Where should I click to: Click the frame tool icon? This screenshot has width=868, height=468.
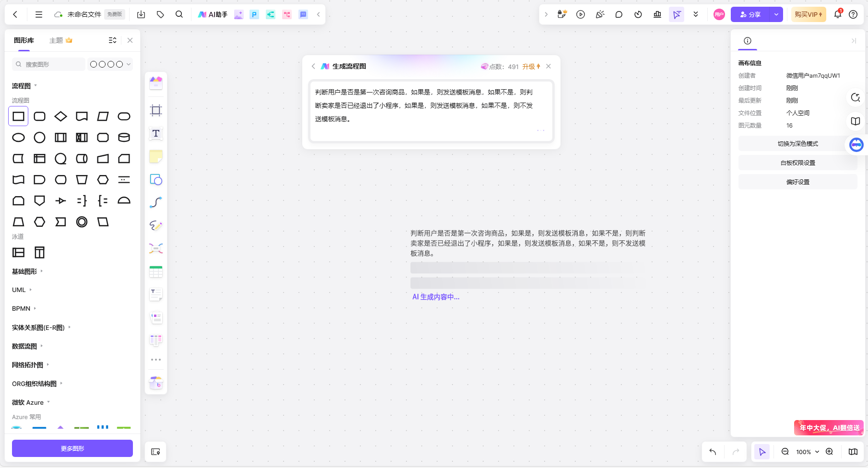[156, 110]
